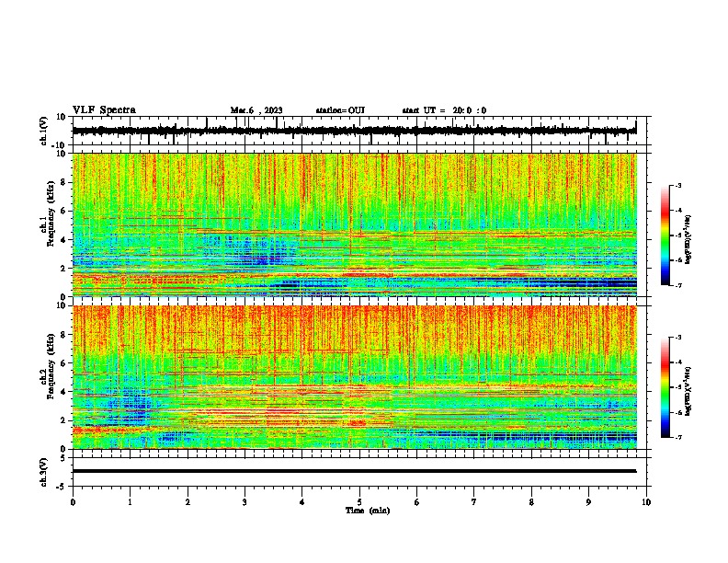Click the ch.3 flat voltage trace
728x563 pixels.
click(354, 471)
